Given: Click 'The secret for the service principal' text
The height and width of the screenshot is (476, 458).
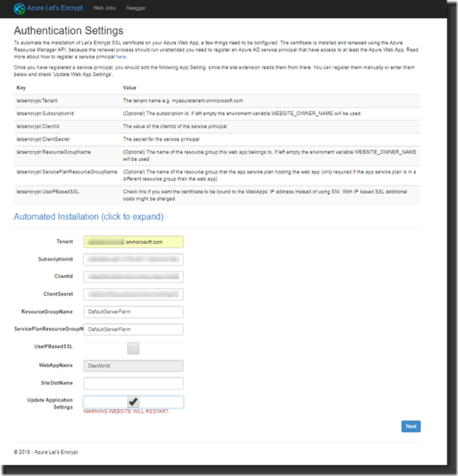Looking at the screenshot, I should tap(161, 139).
